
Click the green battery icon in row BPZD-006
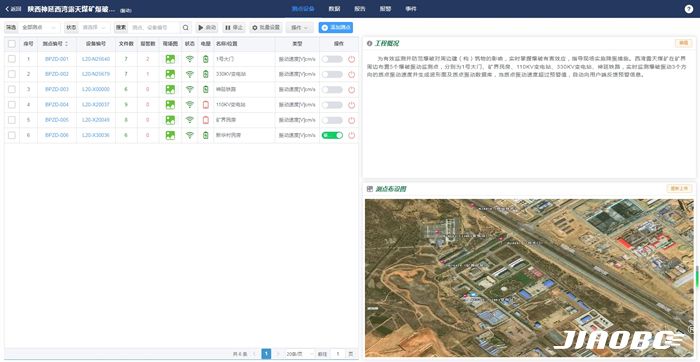205,135
